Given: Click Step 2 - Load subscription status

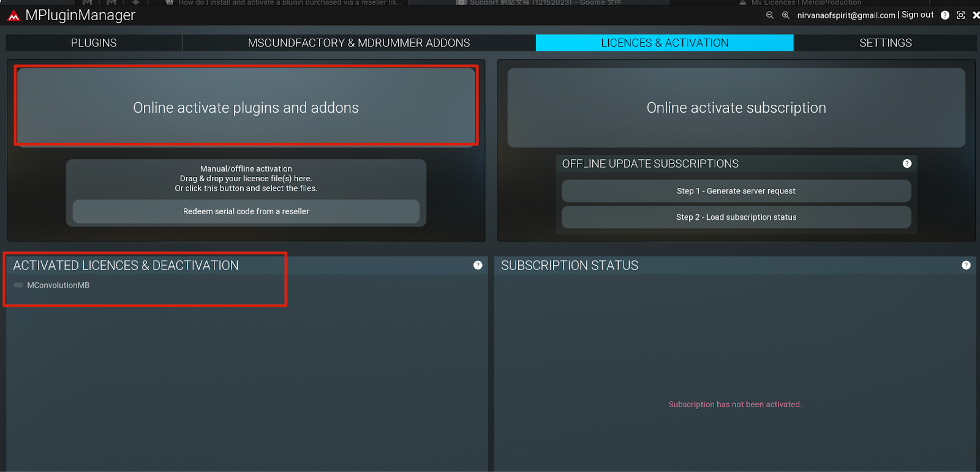Looking at the screenshot, I should 736,217.
